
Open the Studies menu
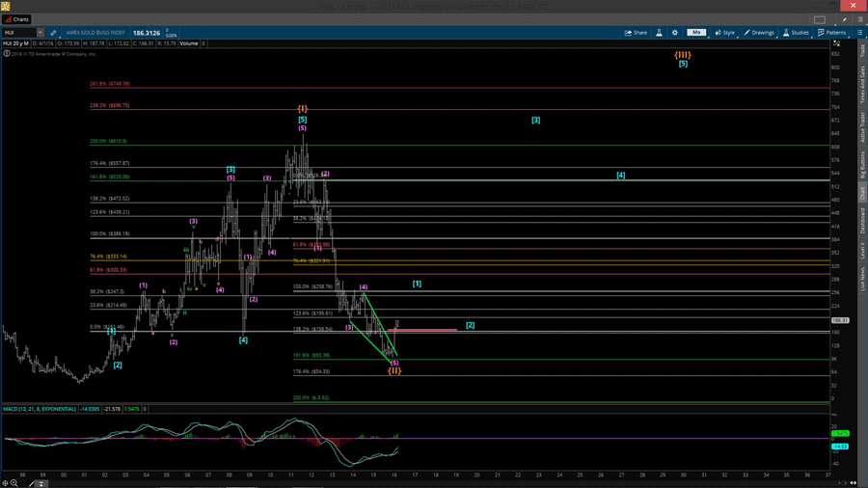pos(797,33)
